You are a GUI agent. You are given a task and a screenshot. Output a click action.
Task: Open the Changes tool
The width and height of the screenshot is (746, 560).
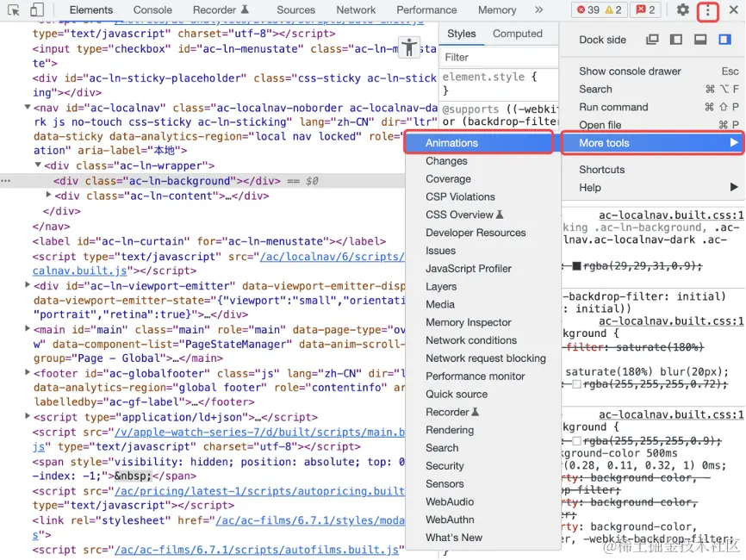coord(483,161)
